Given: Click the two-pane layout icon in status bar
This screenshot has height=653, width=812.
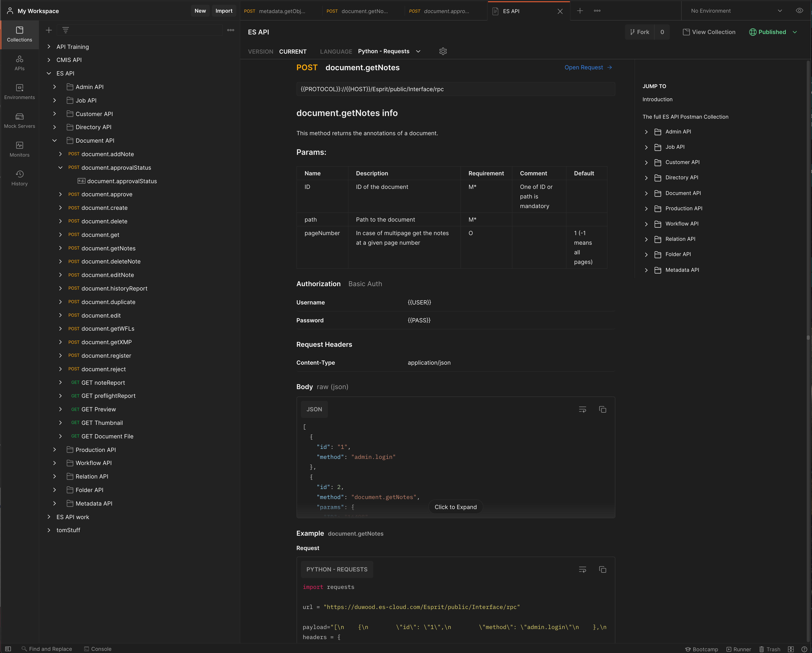Looking at the screenshot, I should point(791,649).
